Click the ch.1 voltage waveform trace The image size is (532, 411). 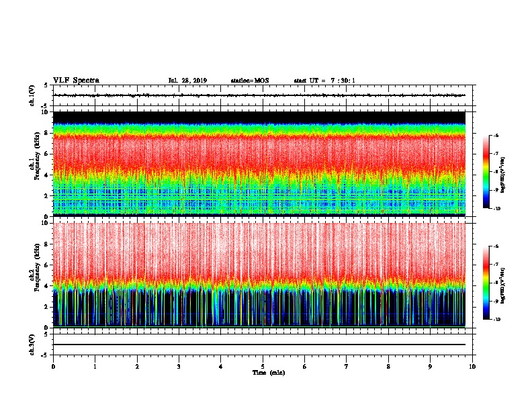tap(259, 95)
